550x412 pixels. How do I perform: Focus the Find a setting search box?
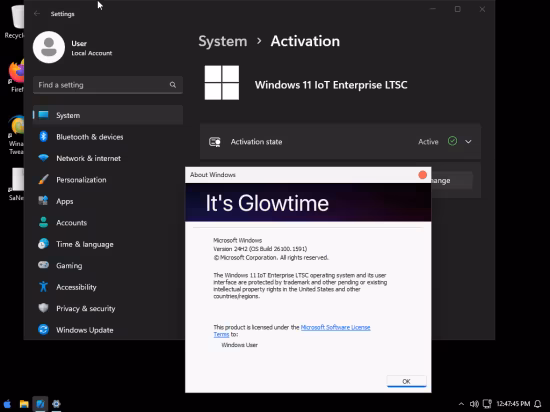108,85
